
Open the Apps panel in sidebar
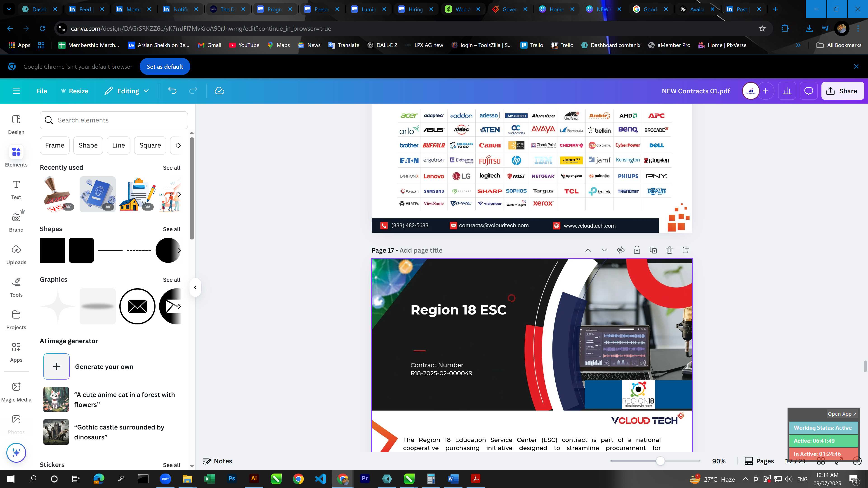(x=16, y=352)
